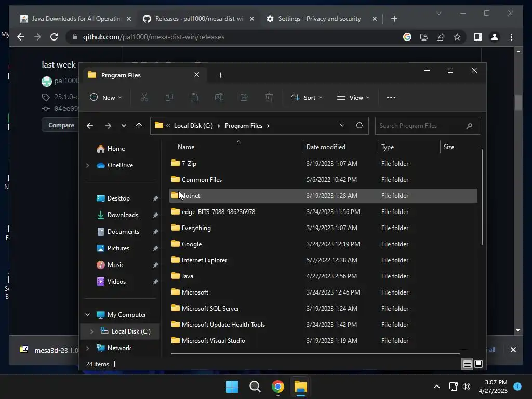This screenshot has height=399, width=532.
Task: Click the Cut scissors icon in Explorer toolbar
Action: 144,97
